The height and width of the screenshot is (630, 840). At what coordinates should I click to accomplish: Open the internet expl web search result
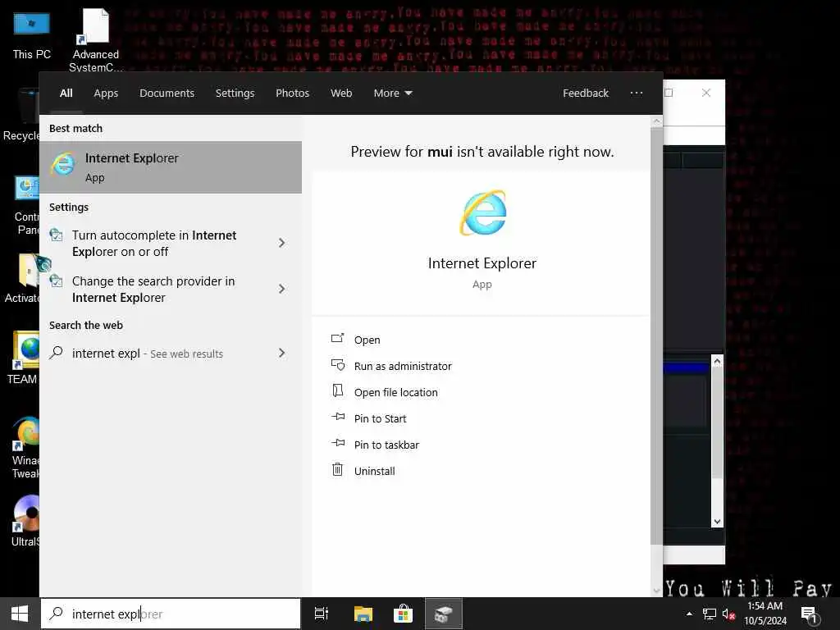148,354
